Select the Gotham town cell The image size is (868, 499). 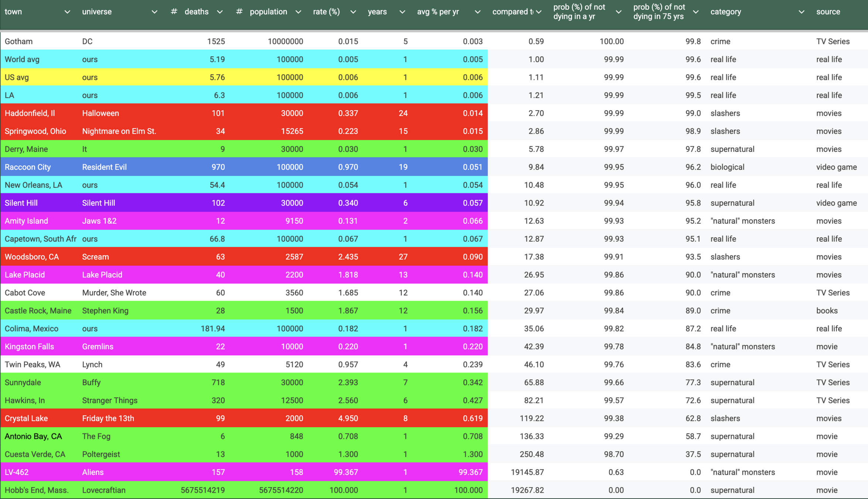[x=19, y=41]
